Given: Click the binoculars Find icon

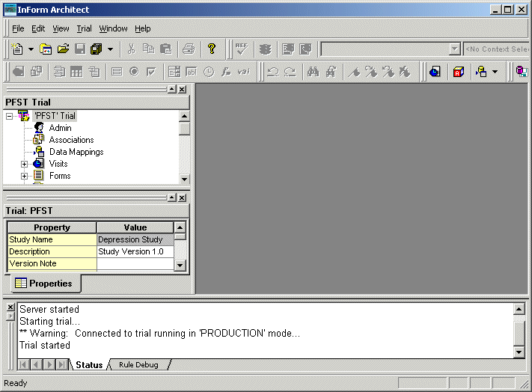Looking at the screenshot, I should [313, 72].
